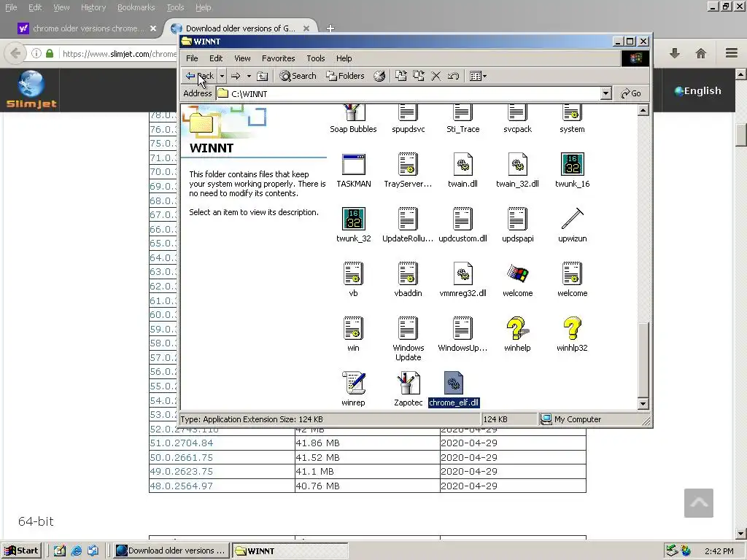747x560 pixels.
Task: Open the Help menu in WINNT window
Action: click(x=344, y=58)
